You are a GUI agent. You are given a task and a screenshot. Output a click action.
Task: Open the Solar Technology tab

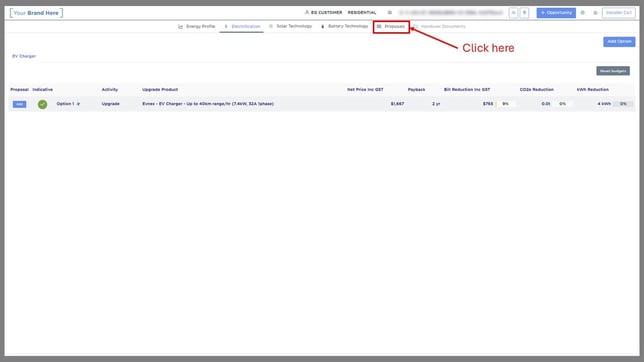pyautogui.click(x=290, y=26)
